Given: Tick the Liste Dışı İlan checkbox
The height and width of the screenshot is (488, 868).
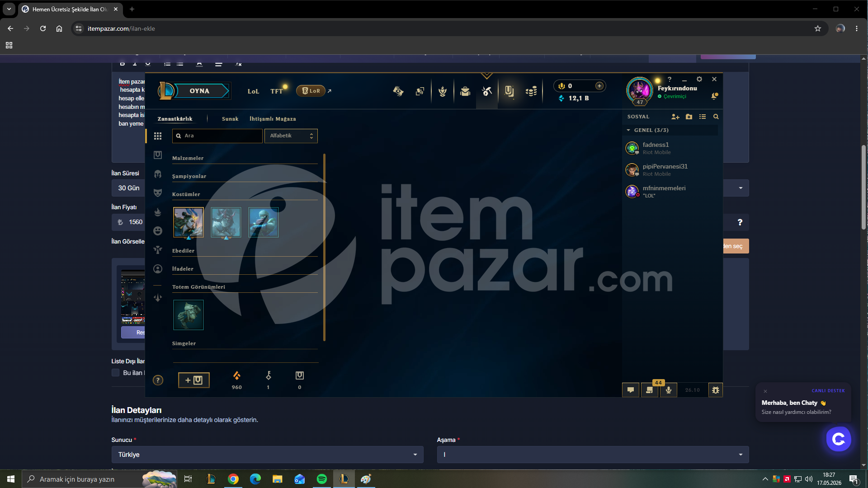Looking at the screenshot, I should pyautogui.click(x=116, y=373).
